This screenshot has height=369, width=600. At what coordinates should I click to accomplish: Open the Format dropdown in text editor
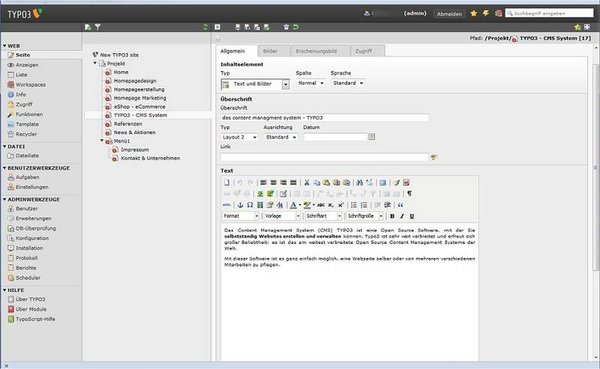pos(241,216)
